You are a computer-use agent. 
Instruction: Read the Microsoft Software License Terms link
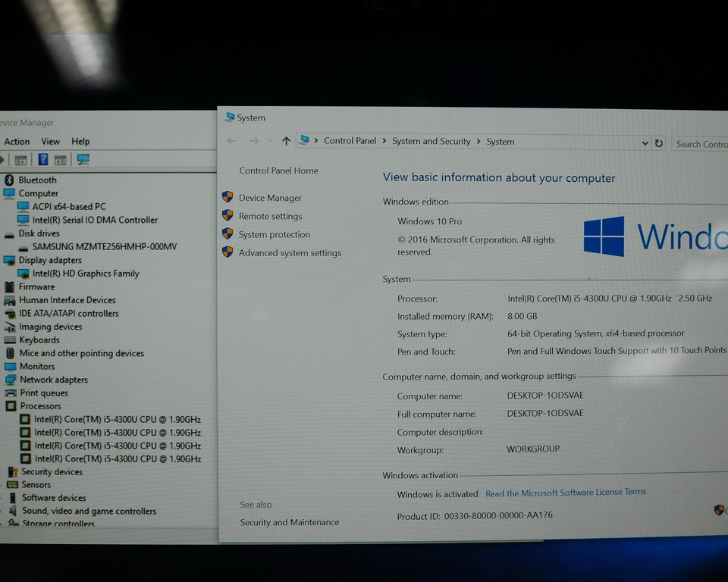click(566, 493)
